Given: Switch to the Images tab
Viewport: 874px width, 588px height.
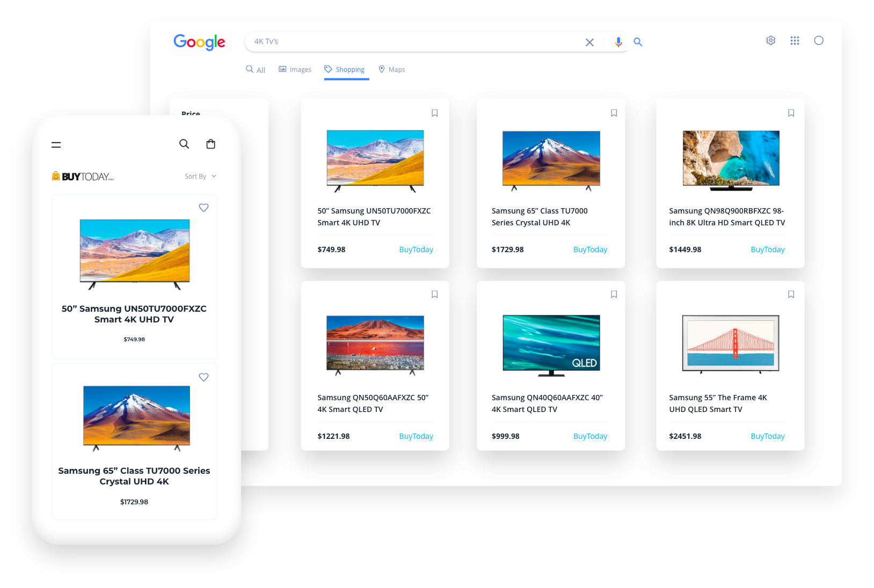Looking at the screenshot, I should tap(295, 70).
